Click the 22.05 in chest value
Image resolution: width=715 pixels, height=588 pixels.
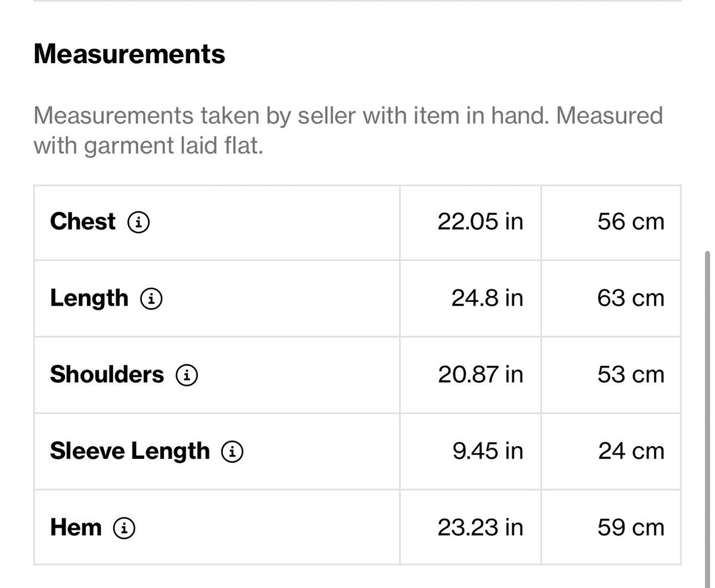click(x=480, y=222)
